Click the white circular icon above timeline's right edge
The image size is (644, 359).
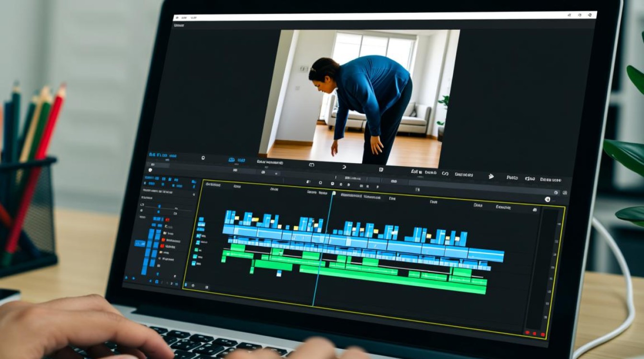[x=547, y=199]
